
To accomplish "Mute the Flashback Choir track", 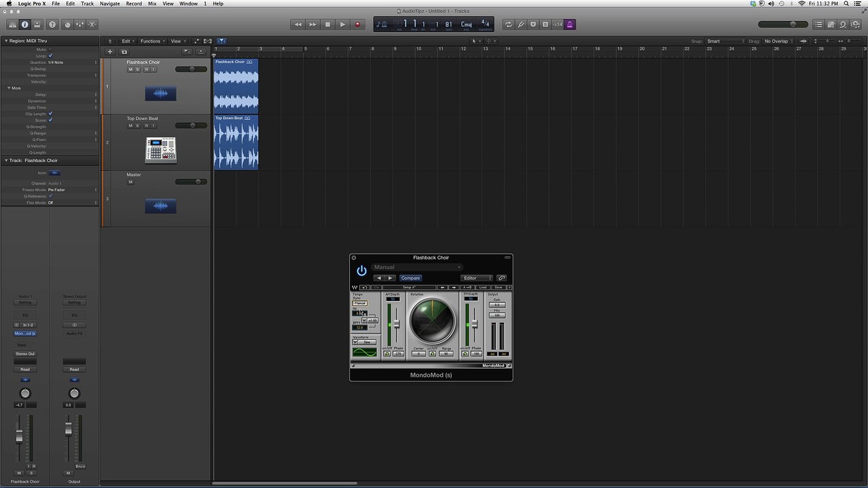I will coord(130,69).
